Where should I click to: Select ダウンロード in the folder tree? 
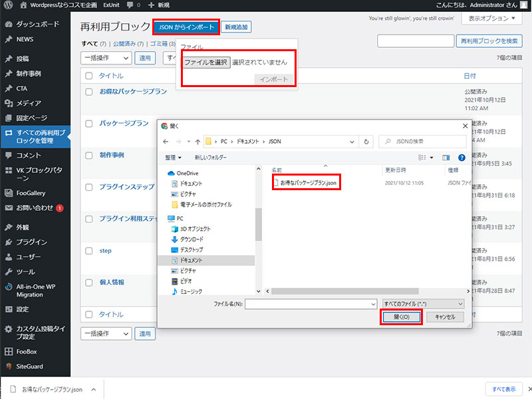pyautogui.click(x=192, y=239)
